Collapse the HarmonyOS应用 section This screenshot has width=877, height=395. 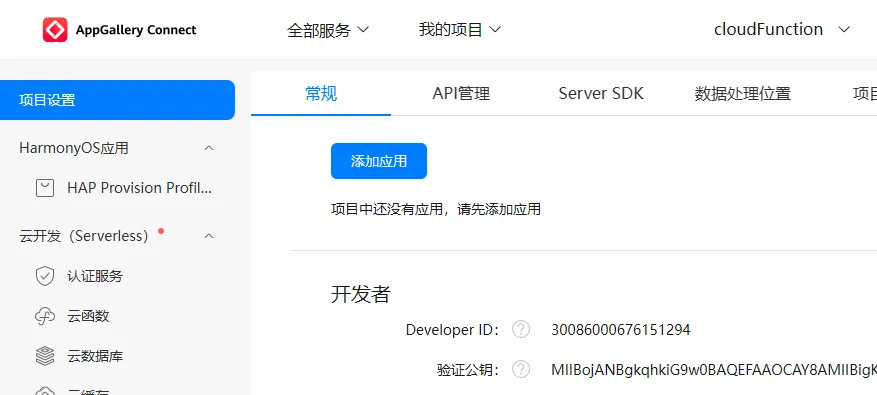pyautogui.click(x=209, y=148)
